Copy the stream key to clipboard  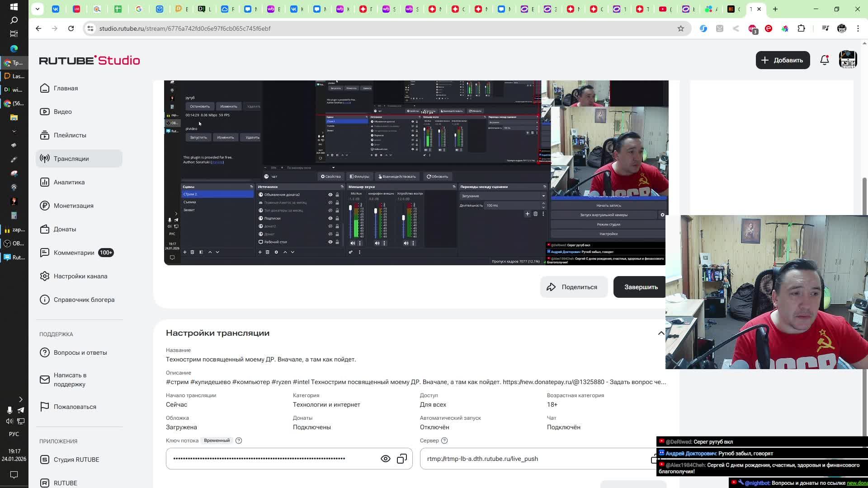(401, 459)
